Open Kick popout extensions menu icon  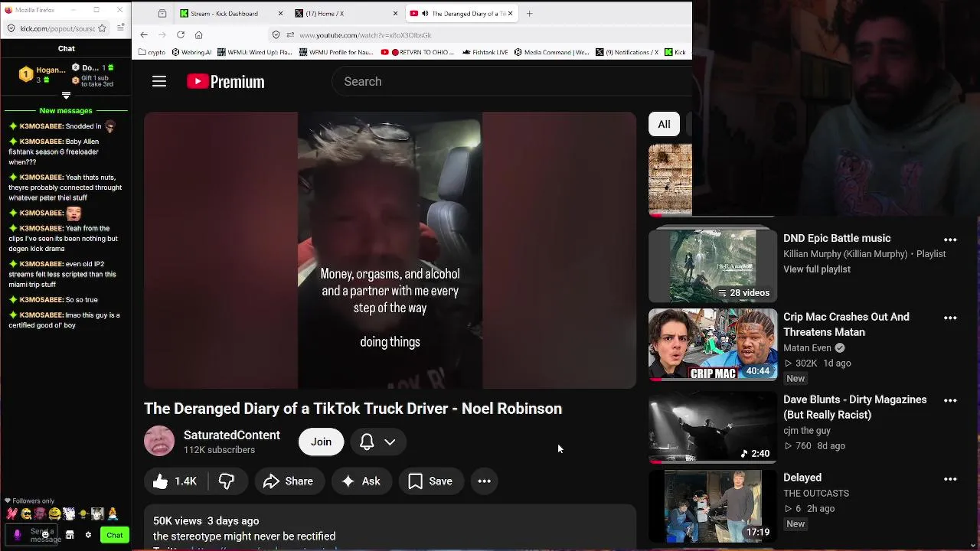click(121, 28)
